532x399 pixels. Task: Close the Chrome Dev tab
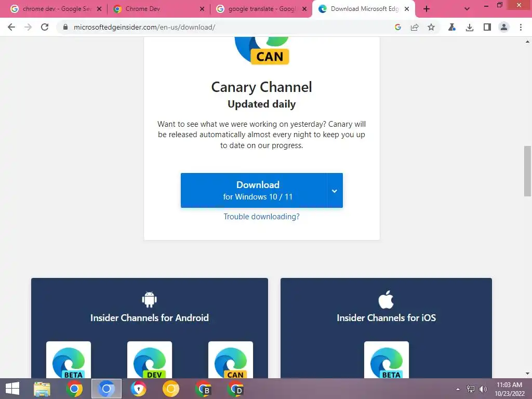(202, 9)
